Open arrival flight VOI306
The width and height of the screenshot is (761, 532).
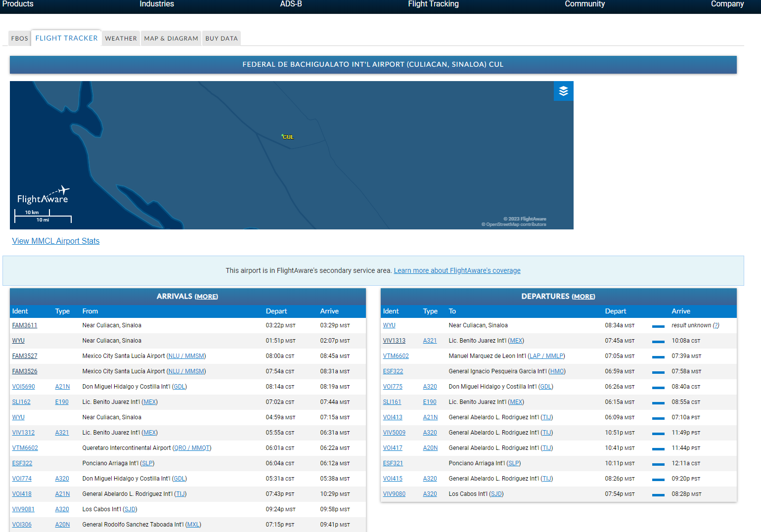[22, 525]
